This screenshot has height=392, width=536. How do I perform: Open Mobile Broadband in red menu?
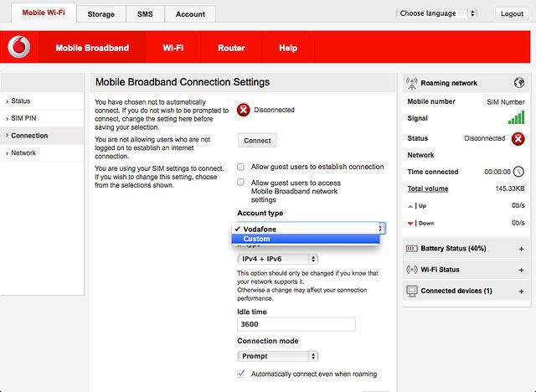click(92, 48)
